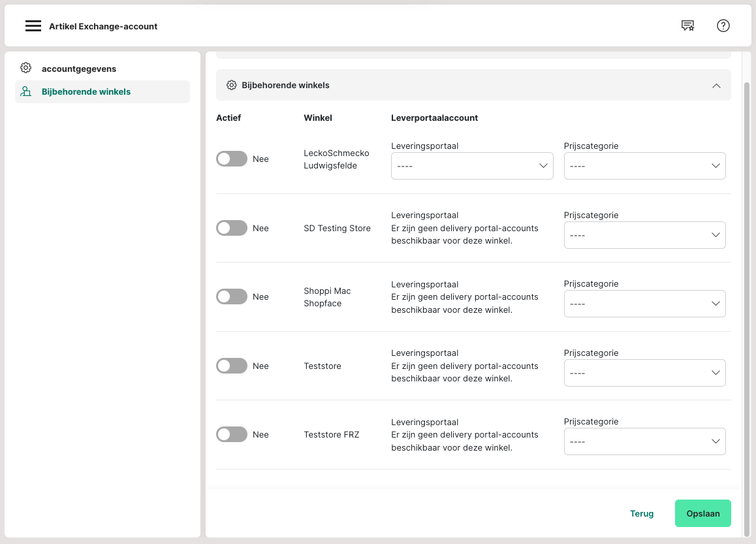This screenshot has width=756, height=544.
Task: Open Leveringsportaal dropdown for LeckoSchmecko
Action: (x=471, y=166)
